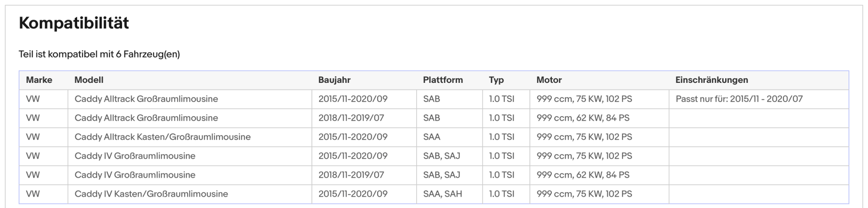The height and width of the screenshot is (208, 868).
Task: Click 'Teil ist kompatibel mit 6 Fahrzeug(en)' text
Action: coord(99,54)
